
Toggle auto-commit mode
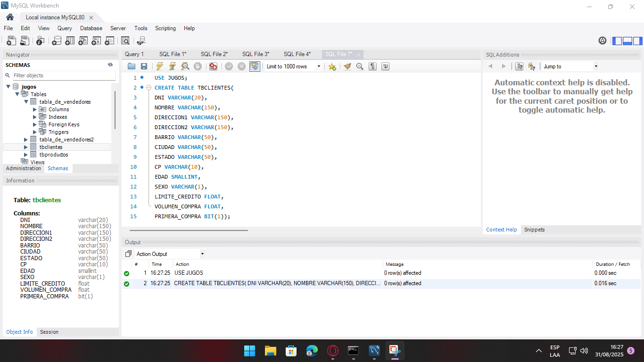tap(255, 66)
